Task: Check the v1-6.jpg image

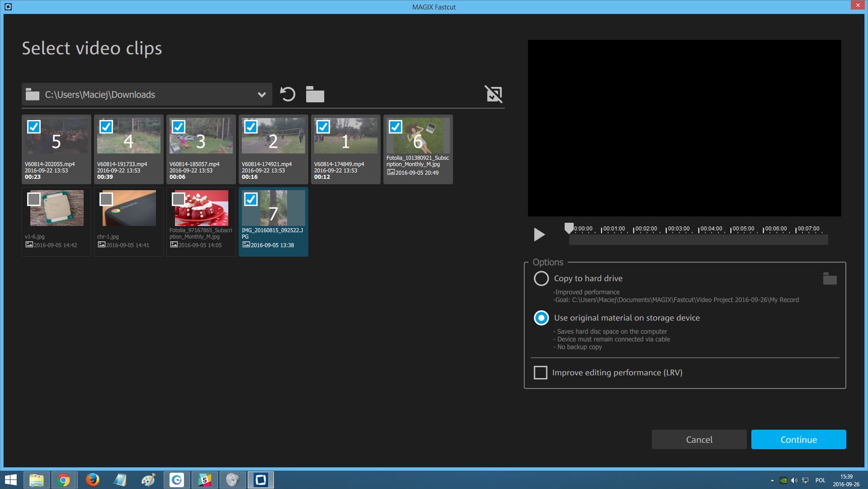Action: point(34,199)
